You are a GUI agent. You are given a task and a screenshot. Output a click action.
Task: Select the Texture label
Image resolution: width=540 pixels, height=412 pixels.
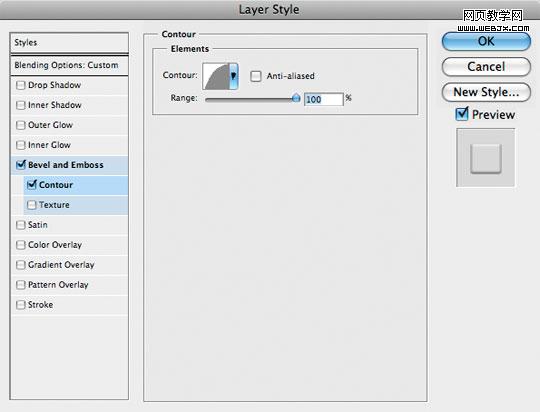click(x=54, y=205)
